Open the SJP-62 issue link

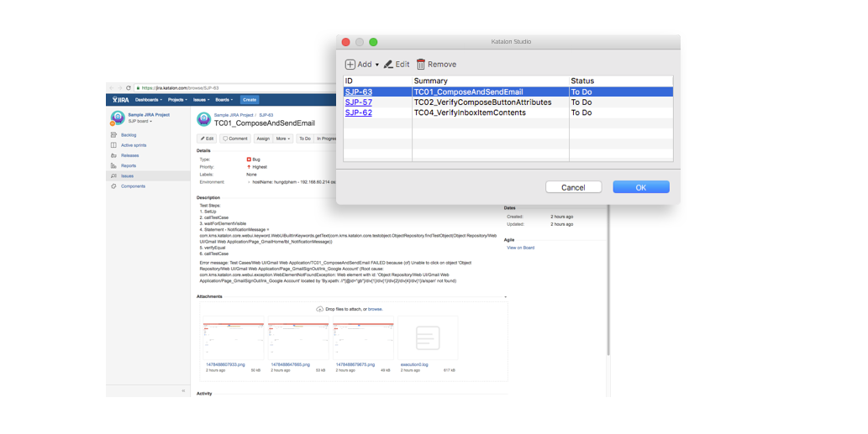click(x=359, y=112)
